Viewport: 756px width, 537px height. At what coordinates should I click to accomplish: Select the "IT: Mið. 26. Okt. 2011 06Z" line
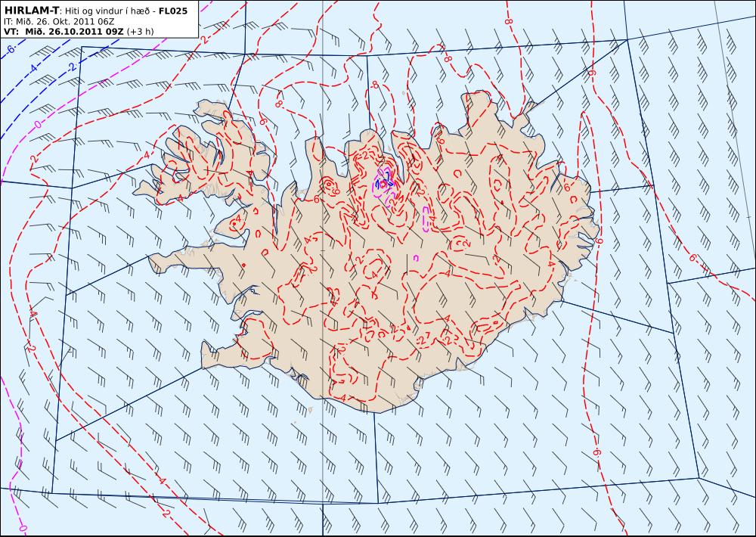tap(58, 22)
